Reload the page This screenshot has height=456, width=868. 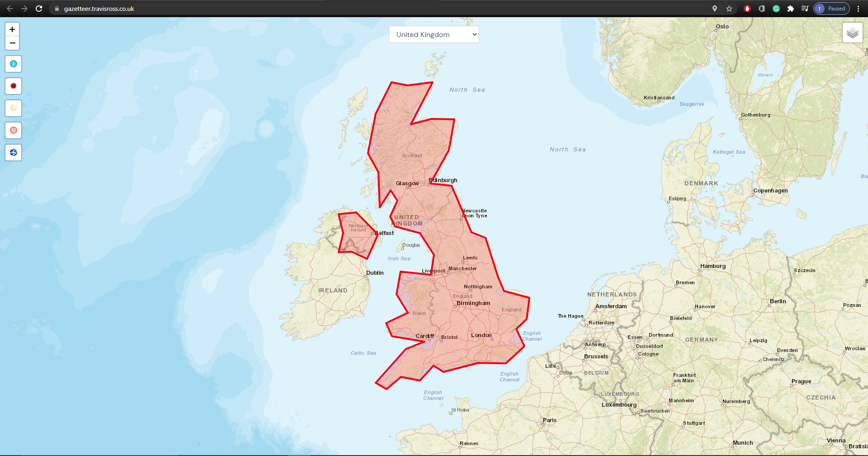click(x=39, y=9)
